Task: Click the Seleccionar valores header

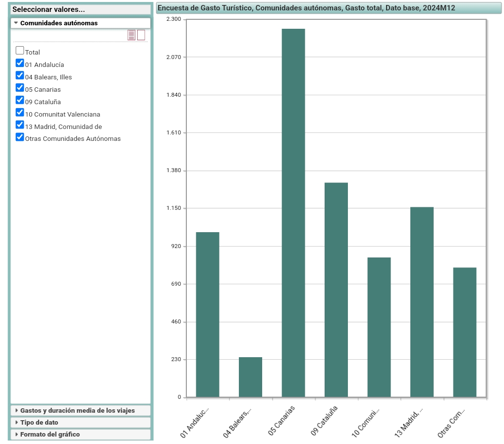Action: coord(49,9)
